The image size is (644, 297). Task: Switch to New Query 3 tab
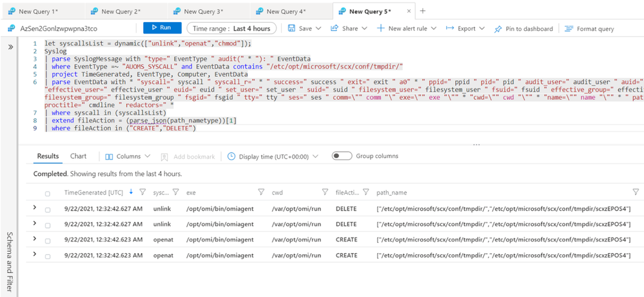click(x=204, y=12)
